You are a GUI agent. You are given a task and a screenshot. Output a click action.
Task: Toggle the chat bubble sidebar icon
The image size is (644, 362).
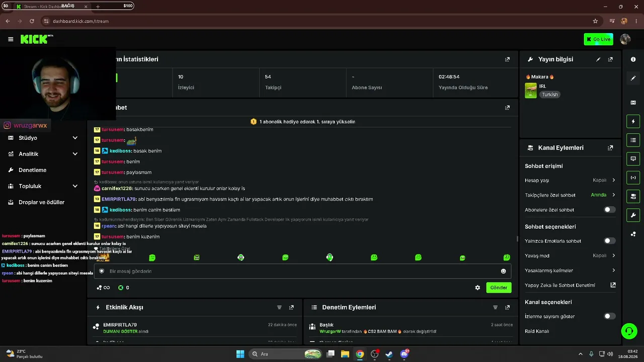coord(633,158)
